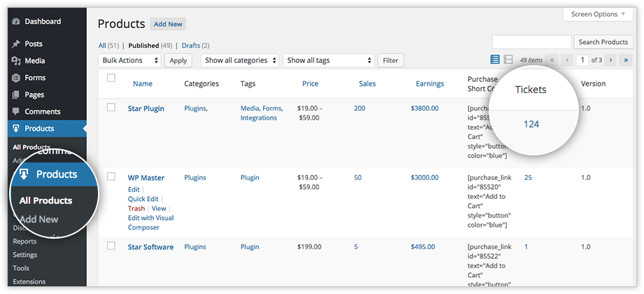Open the 124 tickets link
The height and width of the screenshot is (294, 644).
point(531,124)
